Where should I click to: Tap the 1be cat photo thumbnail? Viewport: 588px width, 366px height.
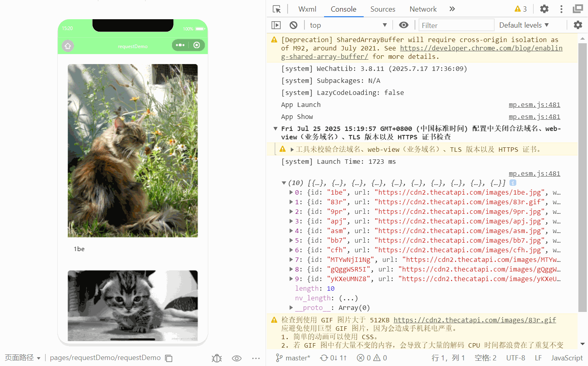133,151
